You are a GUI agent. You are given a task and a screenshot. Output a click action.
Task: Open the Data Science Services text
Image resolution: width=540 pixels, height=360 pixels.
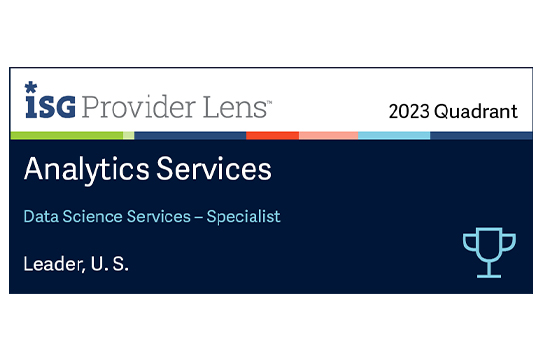[107, 217]
